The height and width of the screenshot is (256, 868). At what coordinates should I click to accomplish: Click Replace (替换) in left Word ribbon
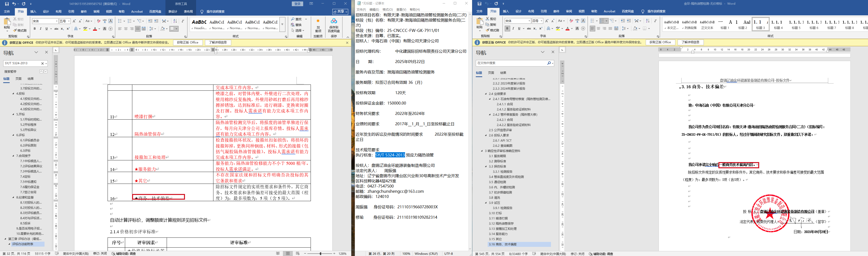(x=297, y=25)
